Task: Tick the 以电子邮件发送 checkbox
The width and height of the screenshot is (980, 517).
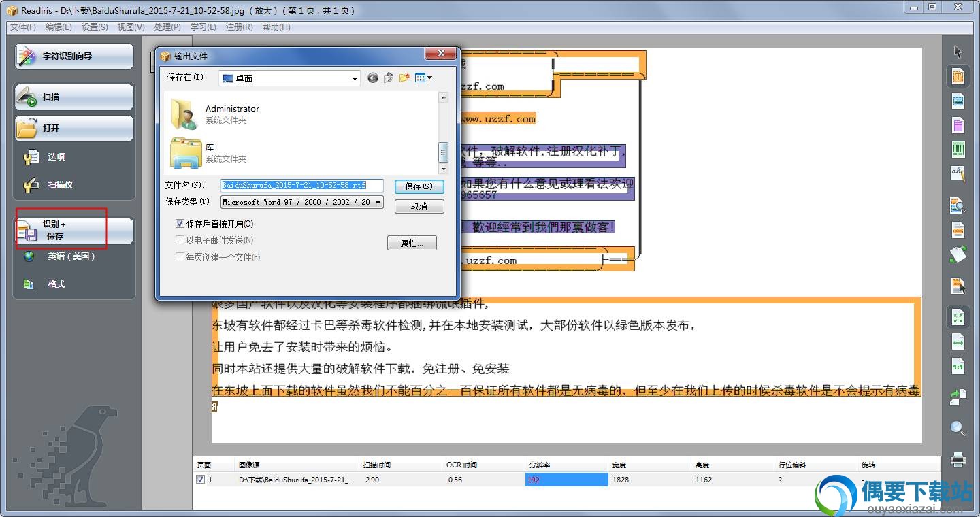Action: 180,240
